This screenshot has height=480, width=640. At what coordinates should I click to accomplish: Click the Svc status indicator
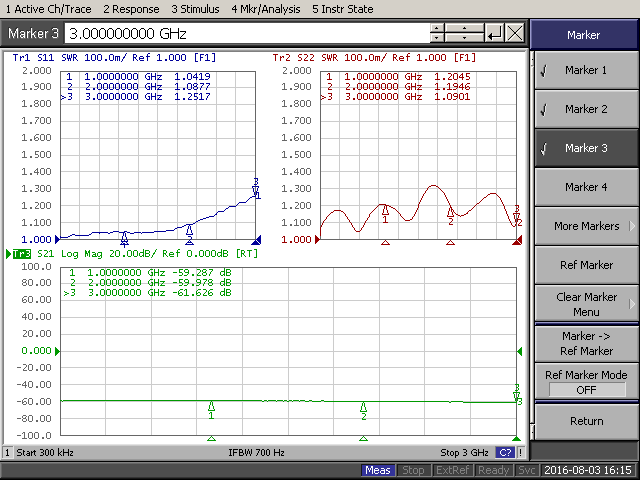coord(527,470)
